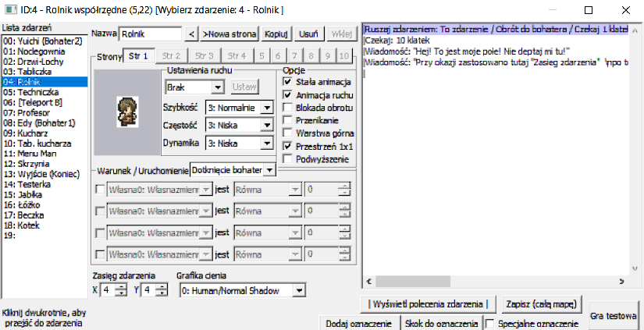Click the Kopiuj button
Screen dimensions: 644x330
[x=277, y=34]
